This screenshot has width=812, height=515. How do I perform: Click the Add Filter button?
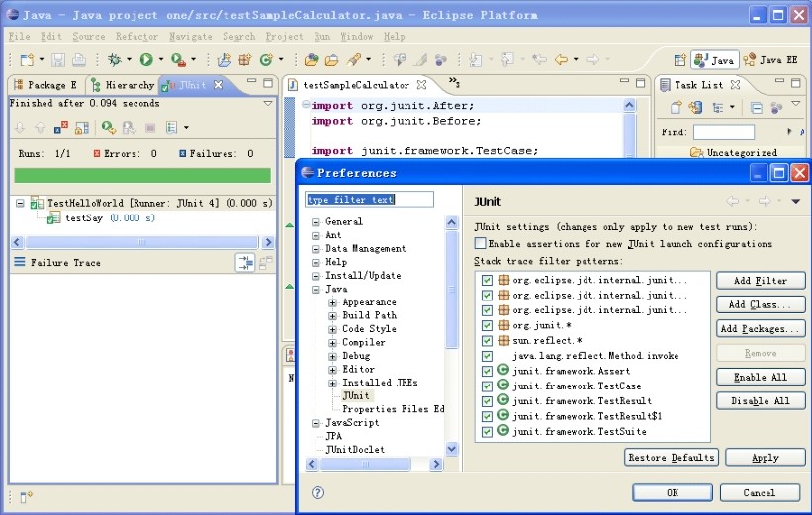point(760,281)
